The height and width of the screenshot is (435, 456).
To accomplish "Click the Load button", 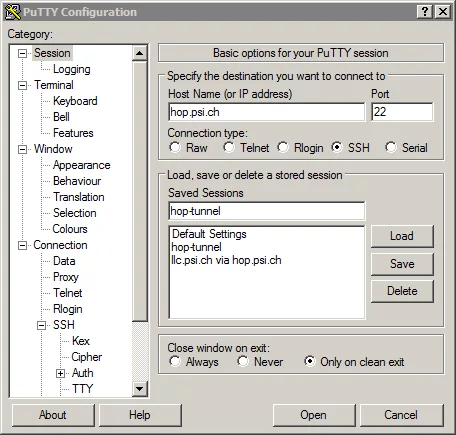I will tap(402, 236).
